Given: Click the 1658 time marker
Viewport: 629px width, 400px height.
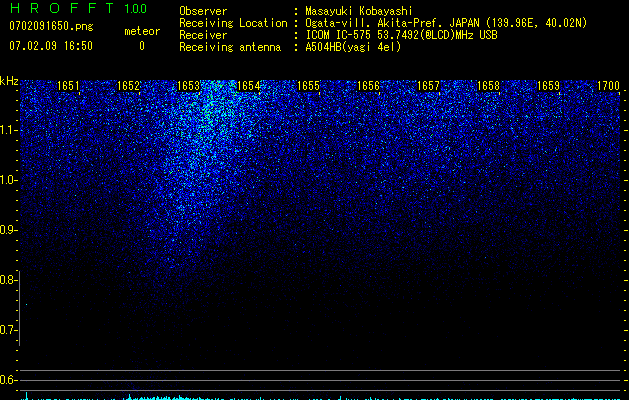Looking at the screenshot, I should (489, 86).
